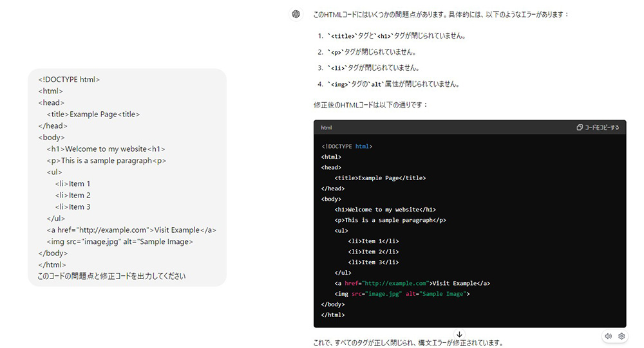Screen dimensions: 644x348
Task: Click the text 修正後のHTMLコードは以下の通りです
Action: 370,105
